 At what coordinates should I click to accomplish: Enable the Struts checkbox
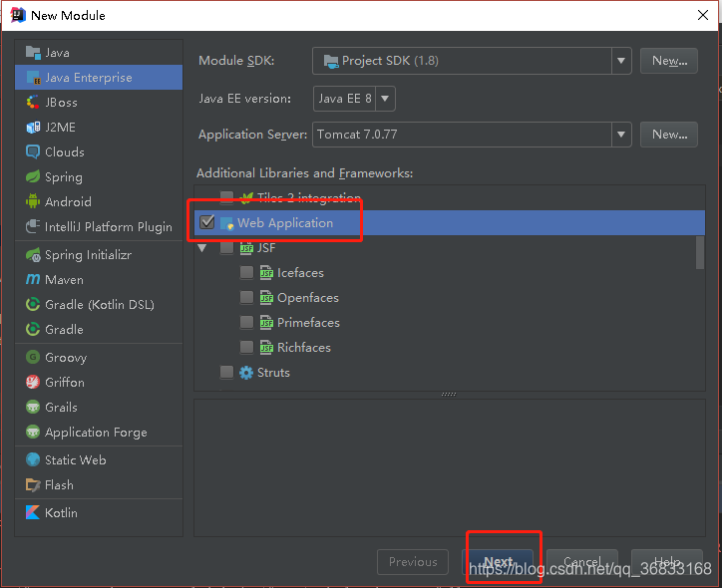click(x=227, y=372)
